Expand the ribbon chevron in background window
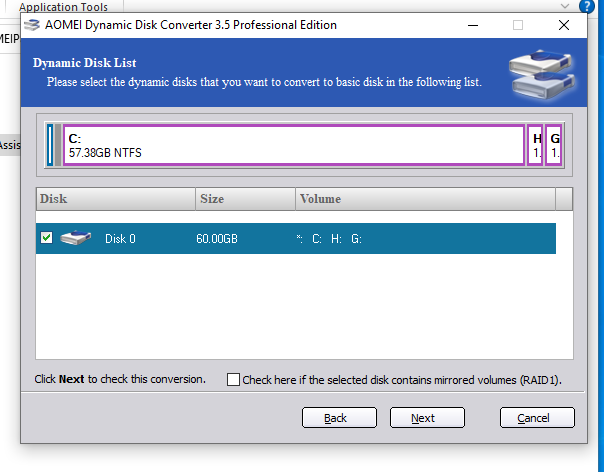The height and width of the screenshot is (472, 604). [x=565, y=6]
